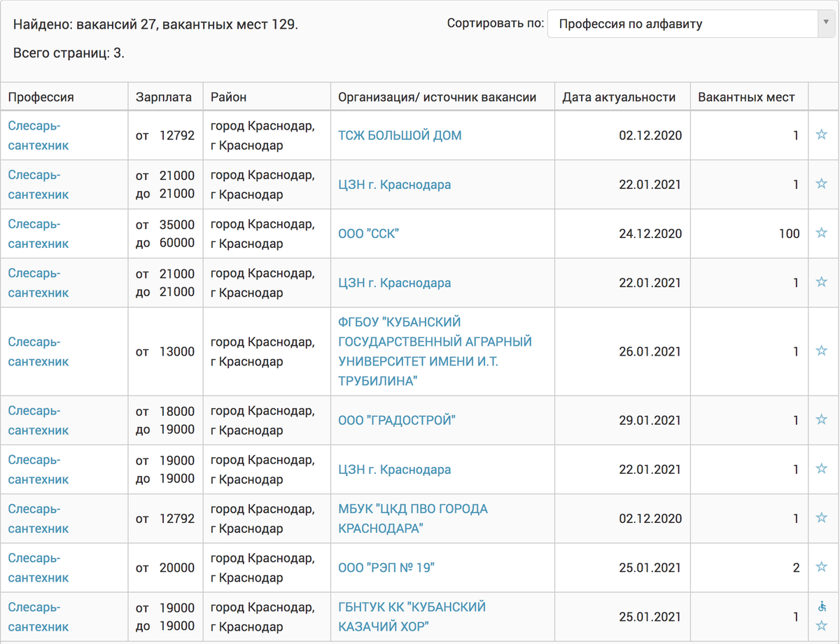Open ООО "ССК" organization link
This screenshot has height=644, width=840.
click(368, 234)
